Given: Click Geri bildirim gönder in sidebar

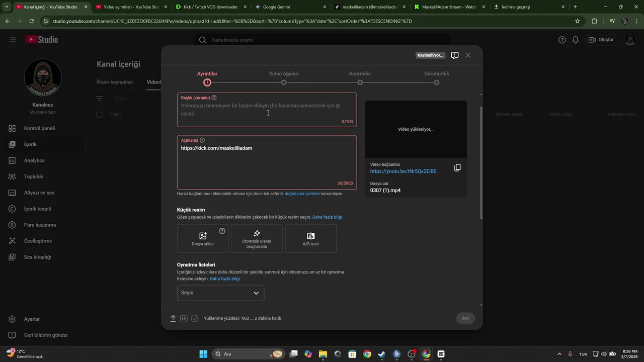Looking at the screenshot, I should [x=42, y=335].
